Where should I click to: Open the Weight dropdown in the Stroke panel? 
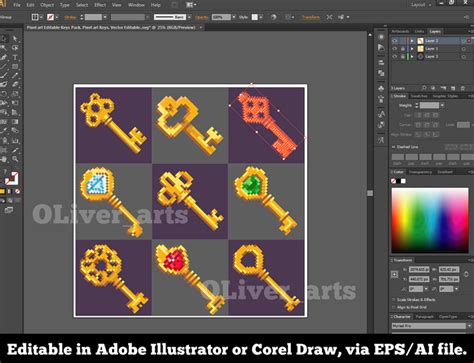(x=442, y=106)
